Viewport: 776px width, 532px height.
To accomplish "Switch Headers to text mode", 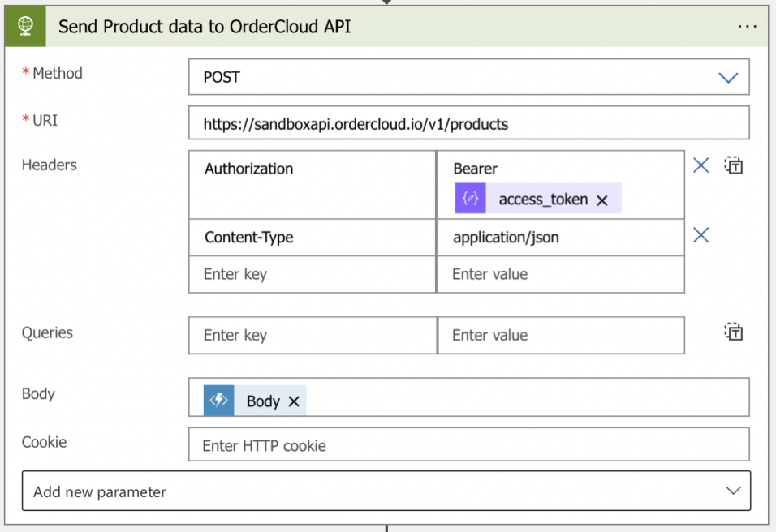I will [x=734, y=165].
